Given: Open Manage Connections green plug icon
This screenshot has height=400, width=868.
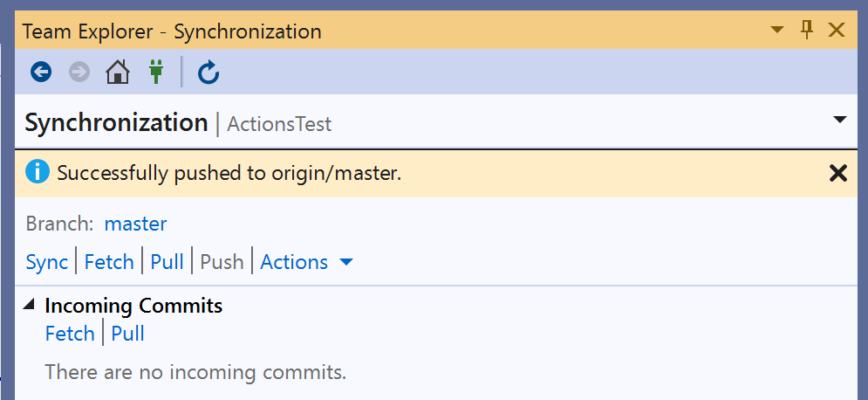Looking at the screenshot, I should coord(156,72).
